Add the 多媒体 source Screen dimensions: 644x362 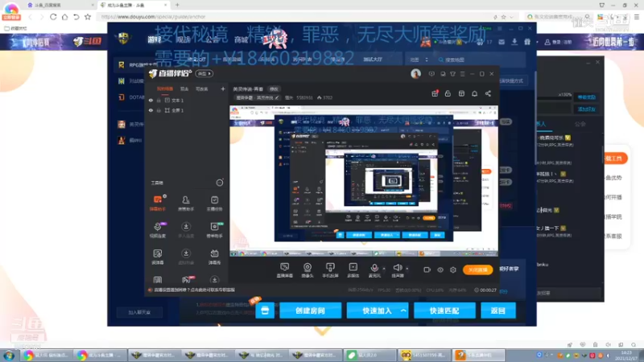click(x=353, y=270)
